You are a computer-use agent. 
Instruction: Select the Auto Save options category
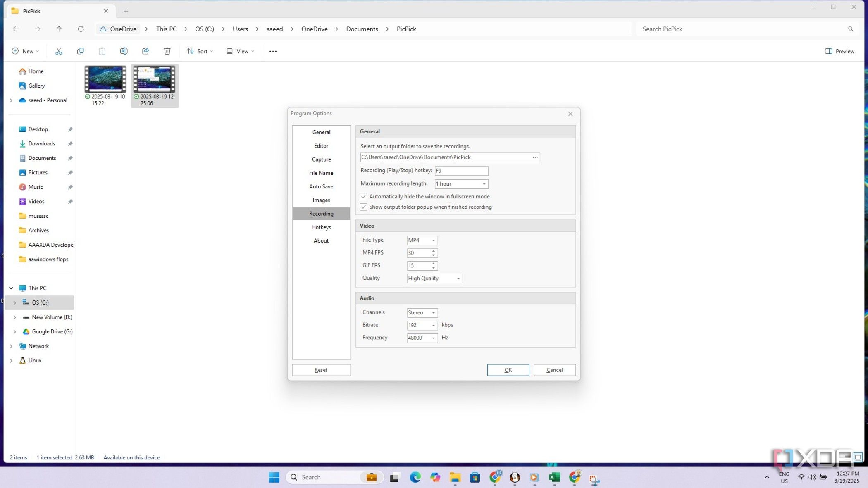tap(321, 187)
